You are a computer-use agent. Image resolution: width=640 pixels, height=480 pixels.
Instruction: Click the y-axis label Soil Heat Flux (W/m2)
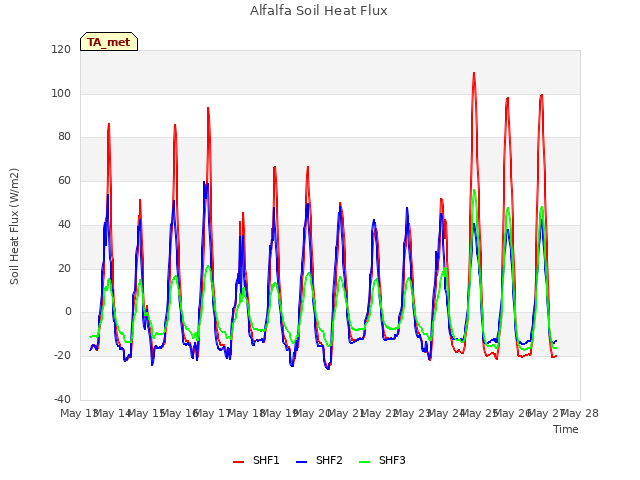tap(14, 226)
